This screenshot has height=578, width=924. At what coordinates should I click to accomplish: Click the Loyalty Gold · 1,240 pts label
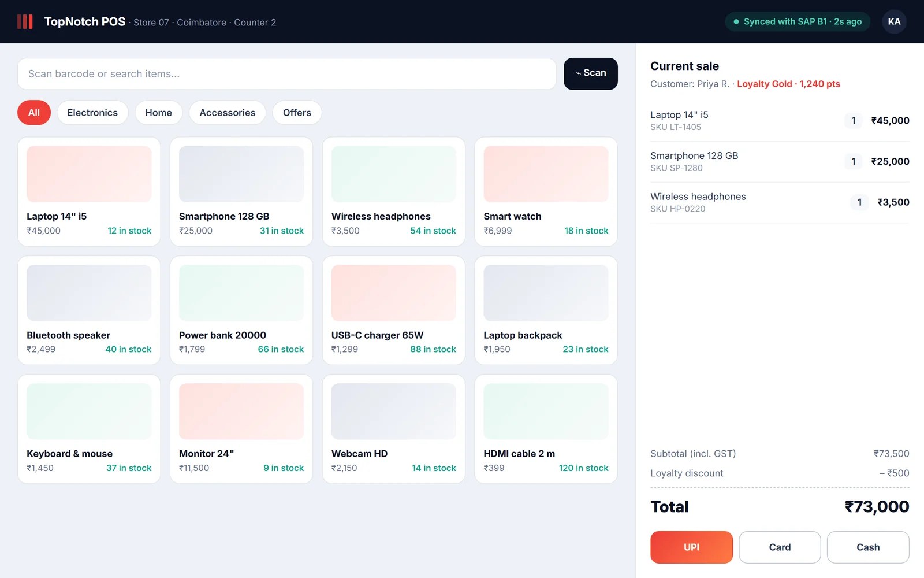(788, 84)
